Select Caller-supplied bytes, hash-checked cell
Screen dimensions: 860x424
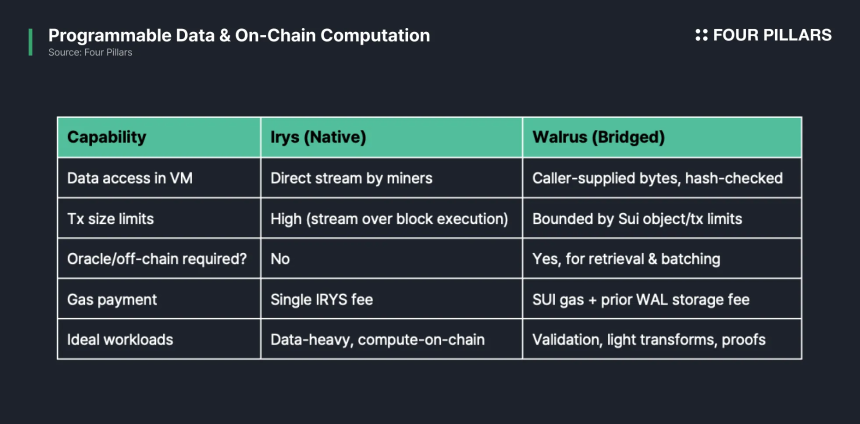(x=663, y=178)
